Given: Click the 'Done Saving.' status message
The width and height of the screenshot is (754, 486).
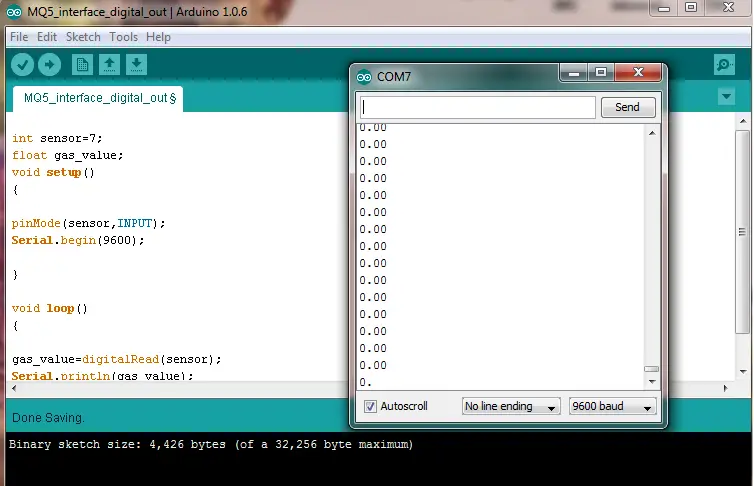Looking at the screenshot, I should (x=48, y=418).
